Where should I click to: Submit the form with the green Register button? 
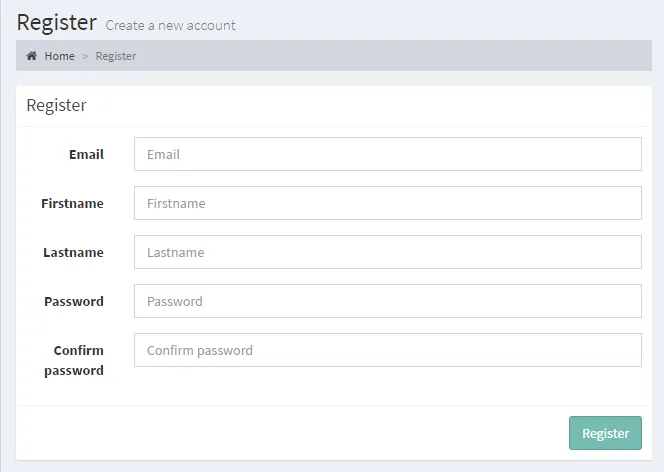click(x=605, y=433)
